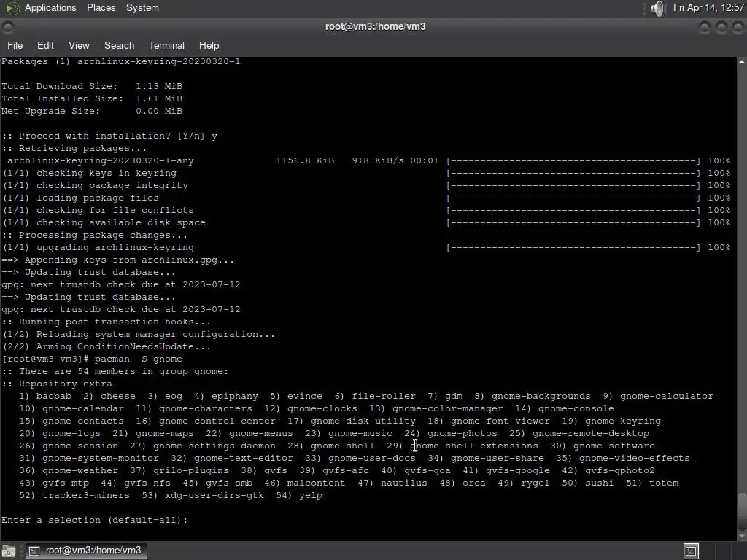
Task: Open the File menu
Action: point(15,46)
